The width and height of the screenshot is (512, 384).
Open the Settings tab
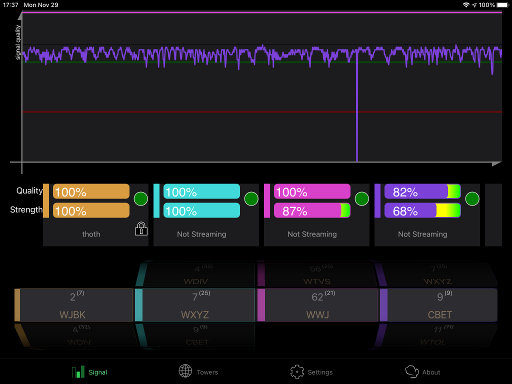pos(311,372)
